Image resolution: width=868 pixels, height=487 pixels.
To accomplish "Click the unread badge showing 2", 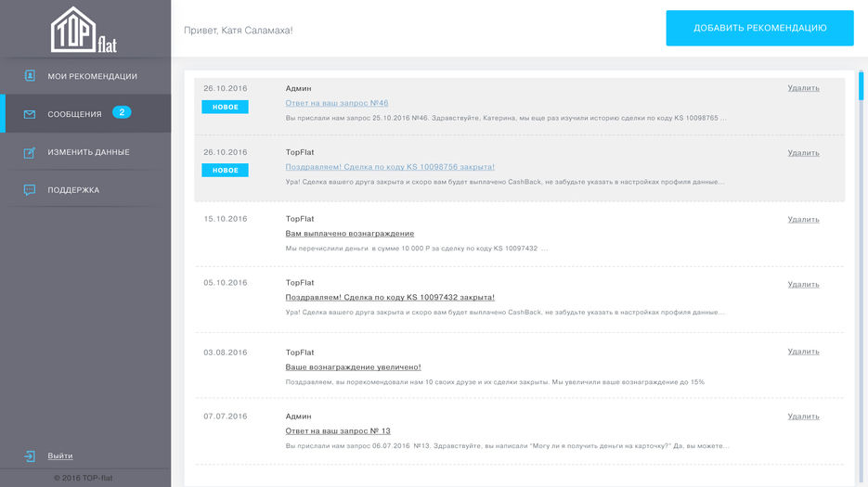I will tap(122, 112).
